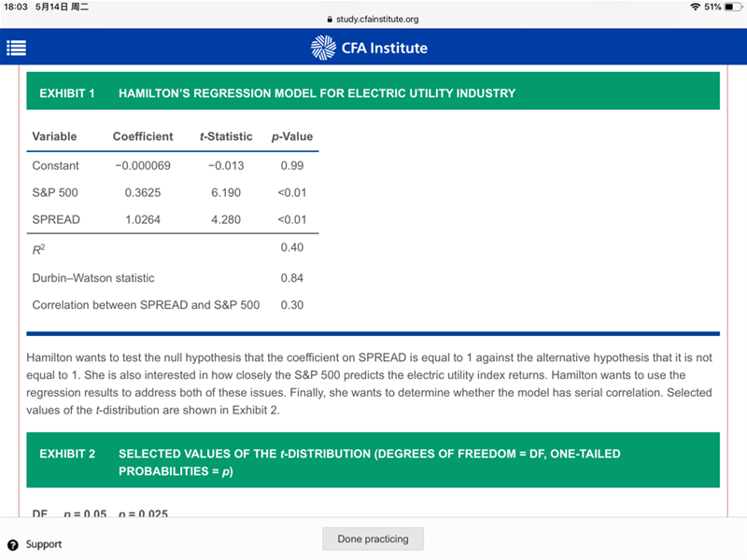Click the S&P 500 row p-value <0.01
This screenshot has height=560, width=747.
(292, 193)
